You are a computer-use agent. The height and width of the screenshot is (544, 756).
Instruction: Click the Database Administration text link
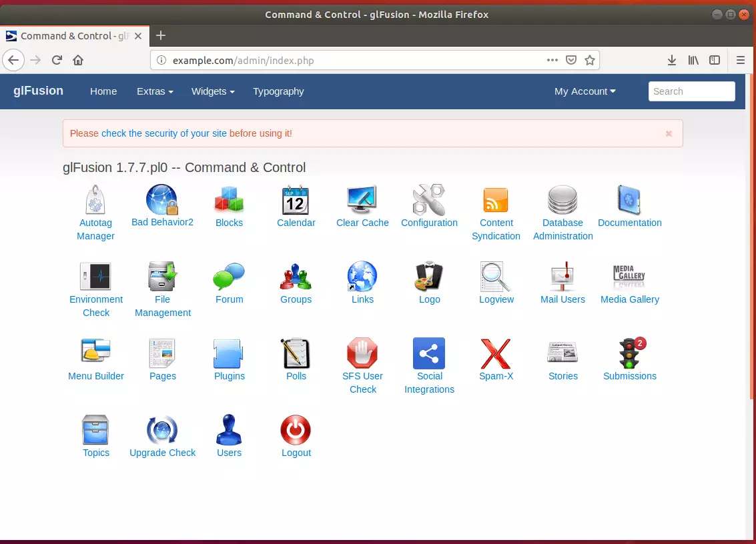pyautogui.click(x=562, y=229)
